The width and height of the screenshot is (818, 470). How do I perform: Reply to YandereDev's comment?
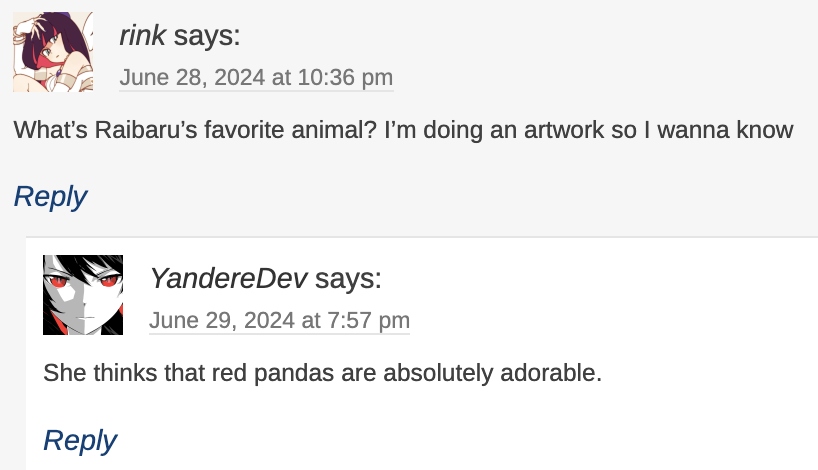coord(80,440)
